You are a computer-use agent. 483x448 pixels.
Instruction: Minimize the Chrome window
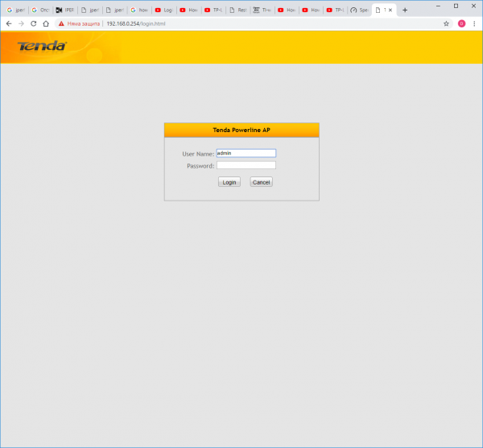[x=438, y=6]
